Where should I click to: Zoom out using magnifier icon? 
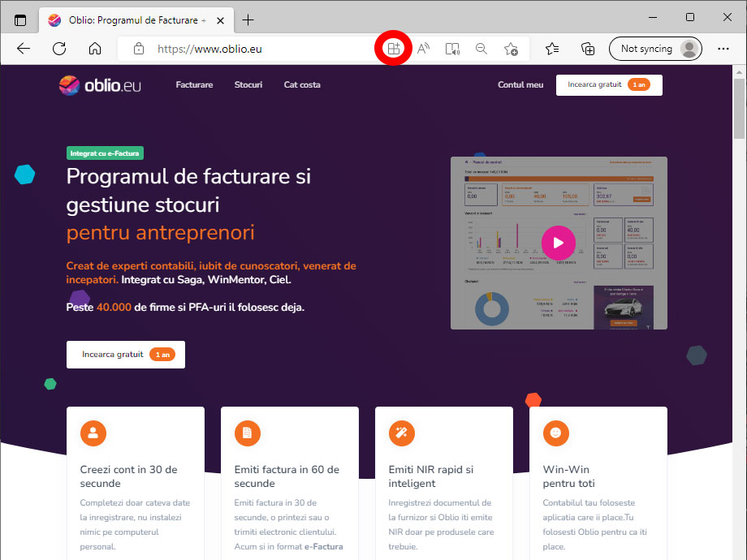pyautogui.click(x=481, y=49)
